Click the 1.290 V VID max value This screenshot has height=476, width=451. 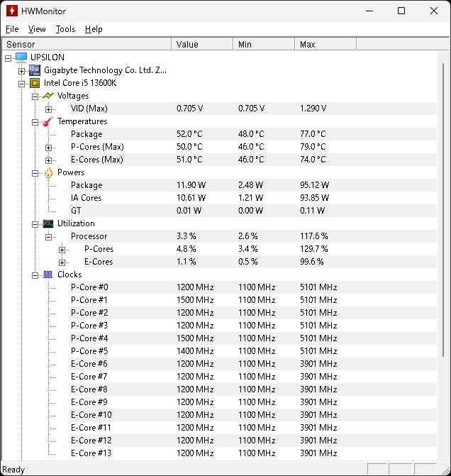313,109
